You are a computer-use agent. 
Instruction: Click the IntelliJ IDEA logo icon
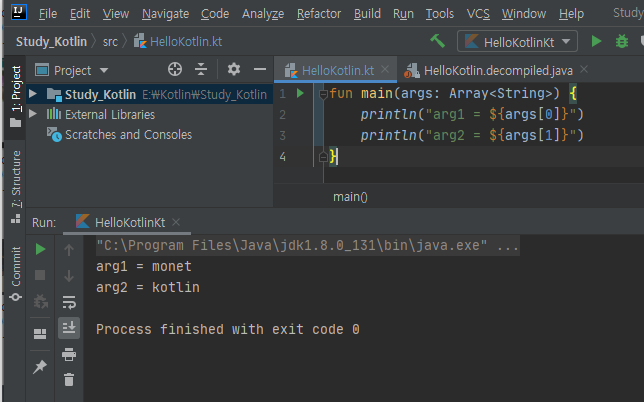point(18,11)
